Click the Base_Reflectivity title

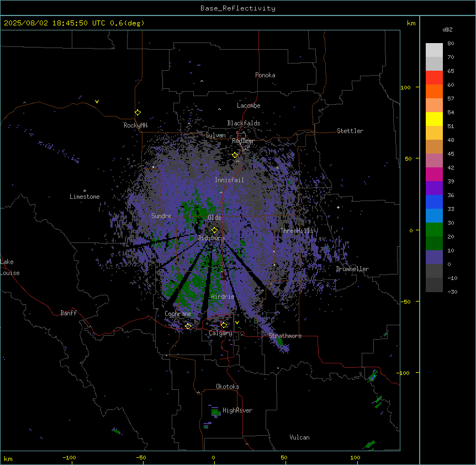tap(238, 8)
